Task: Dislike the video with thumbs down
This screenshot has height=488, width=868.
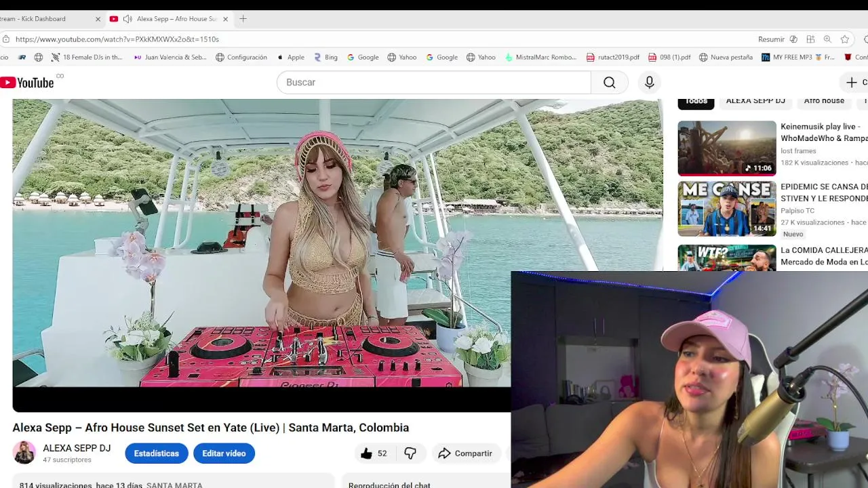Action: click(x=410, y=453)
